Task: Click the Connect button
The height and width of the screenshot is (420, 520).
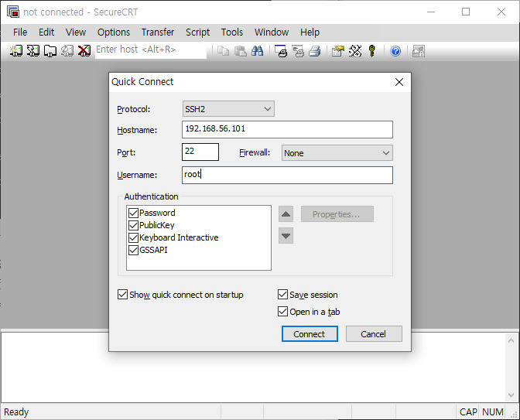Action: pos(310,334)
